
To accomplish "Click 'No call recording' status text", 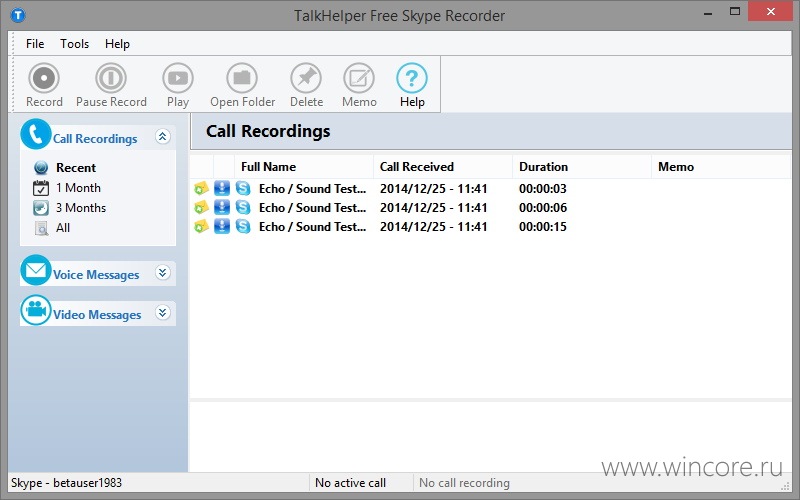I will coord(464,483).
